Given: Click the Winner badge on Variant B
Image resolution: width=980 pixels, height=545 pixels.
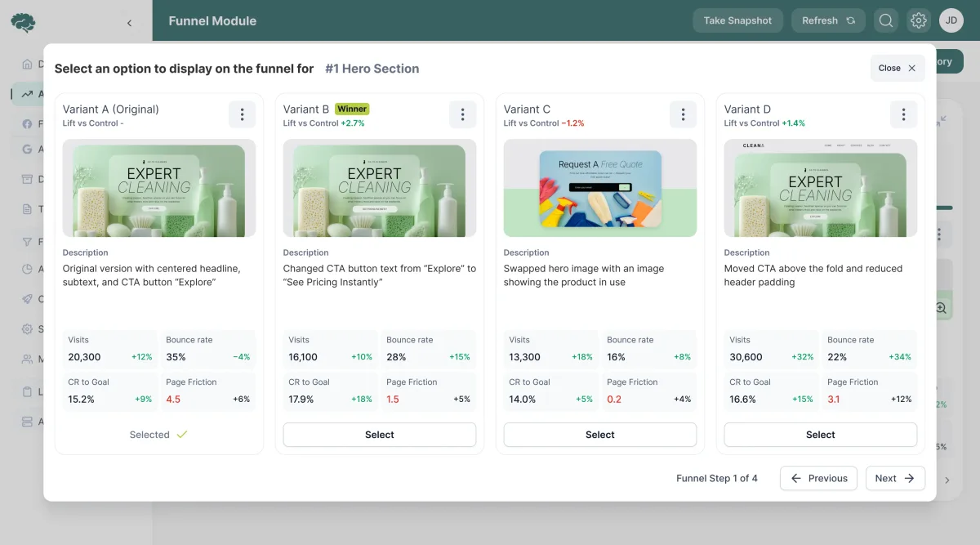Looking at the screenshot, I should (x=352, y=109).
